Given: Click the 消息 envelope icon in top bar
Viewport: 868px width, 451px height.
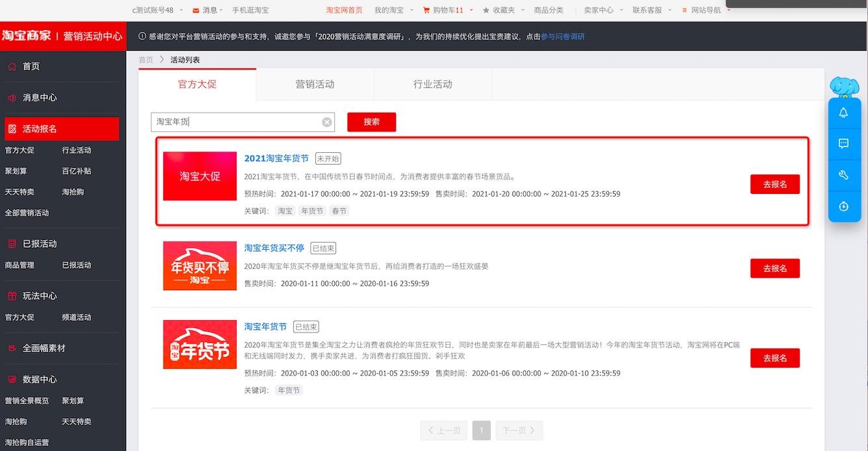Looking at the screenshot, I should pyautogui.click(x=196, y=10).
